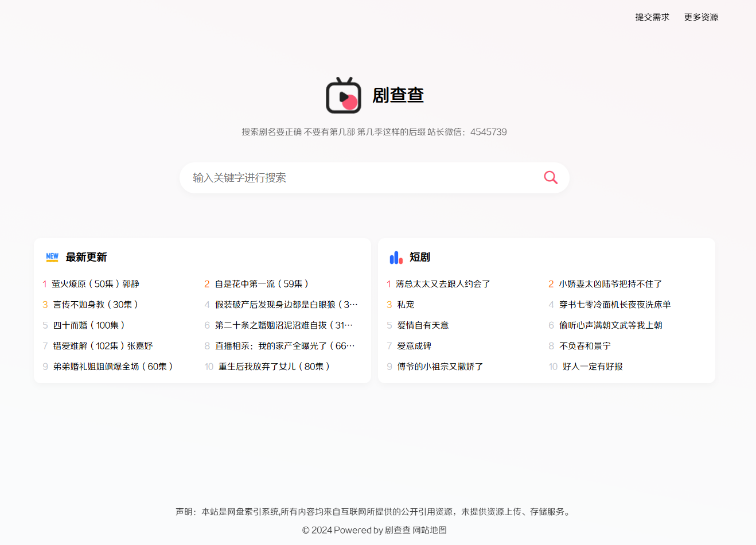
Task: Open short drama 爱情自有天意
Action: [423, 325]
